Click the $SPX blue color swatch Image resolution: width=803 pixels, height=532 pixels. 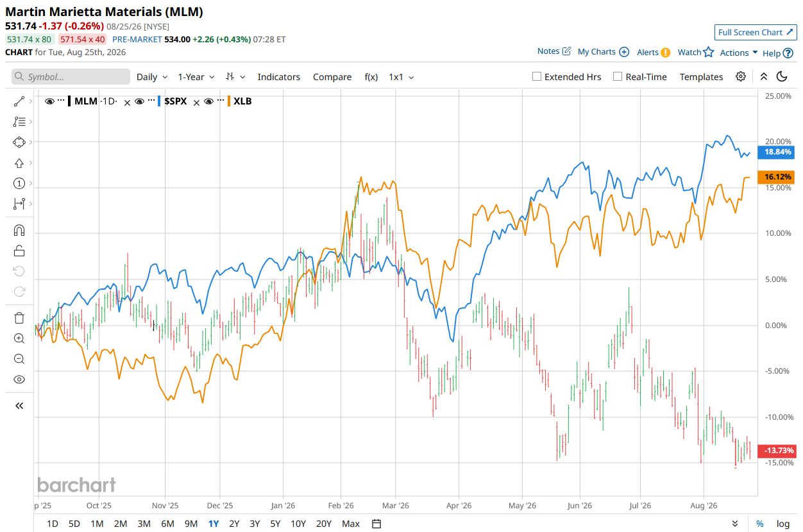pyautogui.click(x=159, y=101)
